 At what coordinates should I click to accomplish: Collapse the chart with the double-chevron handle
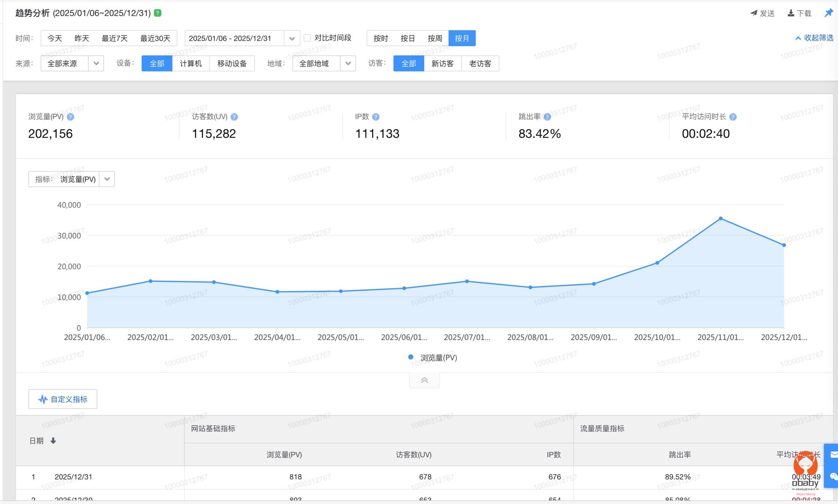point(424,380)
